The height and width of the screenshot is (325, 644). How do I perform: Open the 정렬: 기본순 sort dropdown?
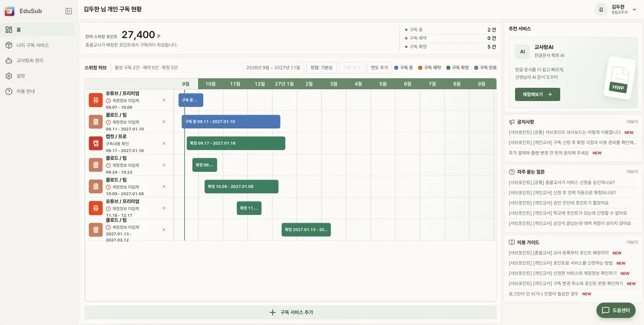pyautogui.click(x=321, y=68)
